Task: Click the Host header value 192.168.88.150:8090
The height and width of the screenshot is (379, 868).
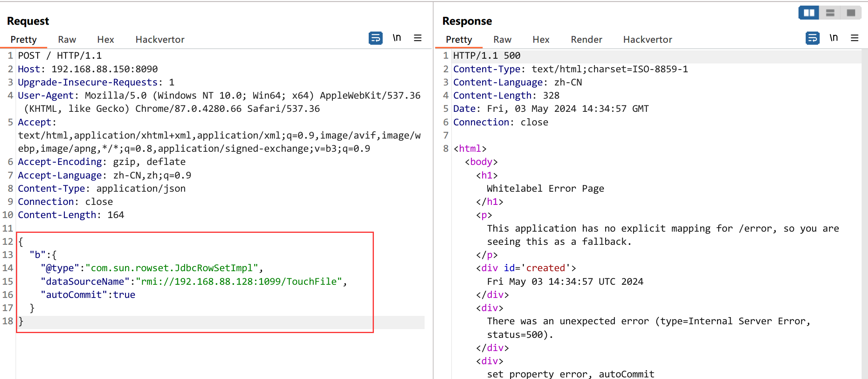Action: coord(105,69)
